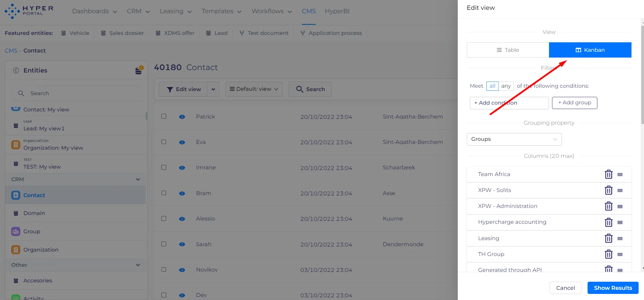Remove the XPW - Administration column
Screen dimensions: 644x300
point(609,206)
